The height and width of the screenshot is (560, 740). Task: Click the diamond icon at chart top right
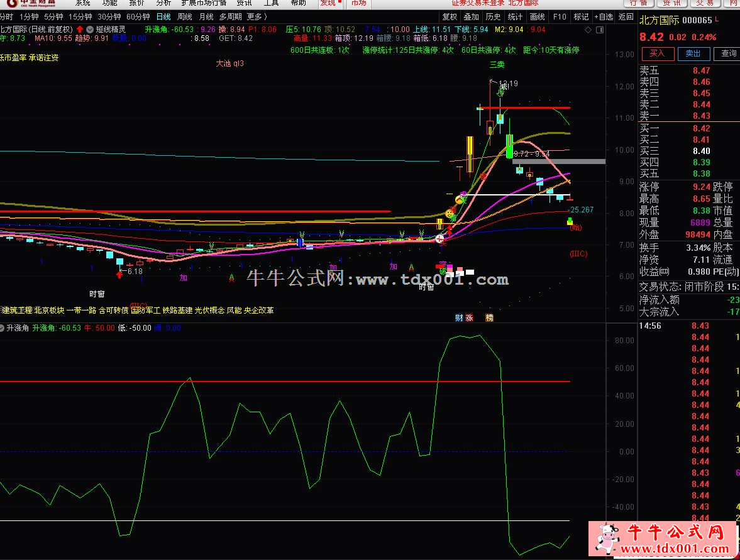(x=588, y=30)
